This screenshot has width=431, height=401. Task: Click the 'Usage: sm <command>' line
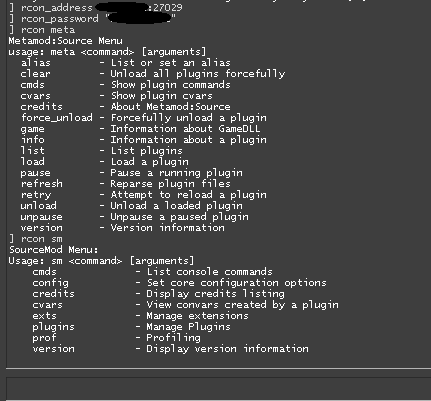tap(101, 261)
